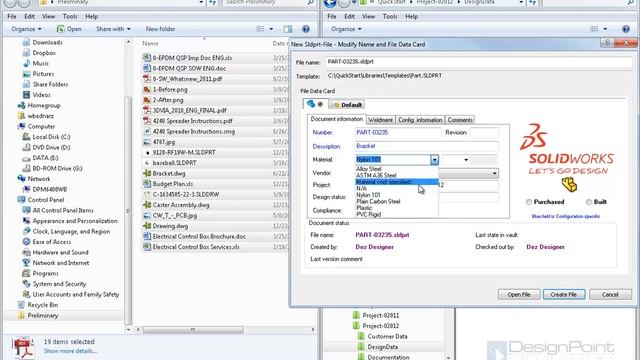640x360 pixels.
Task: Click the change view icon in left Explorer
Action: [260, 29]
